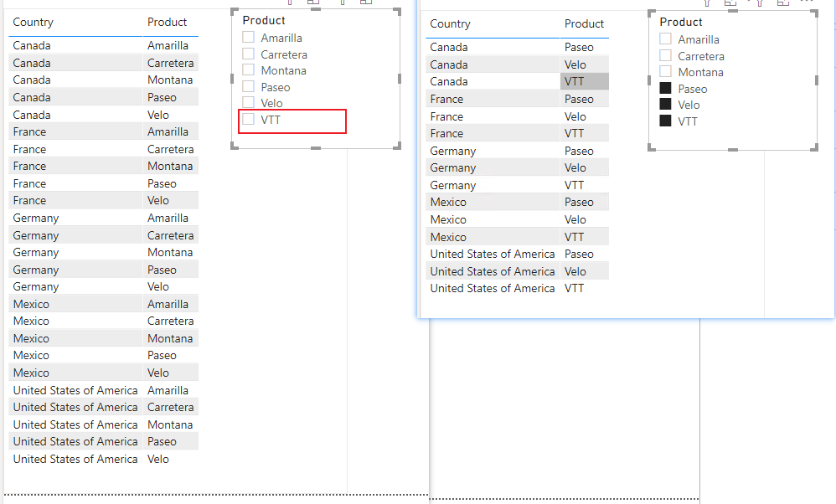Select the France VTT product cell
Viewport: 836px width, 504px height.
coord(585,133)
